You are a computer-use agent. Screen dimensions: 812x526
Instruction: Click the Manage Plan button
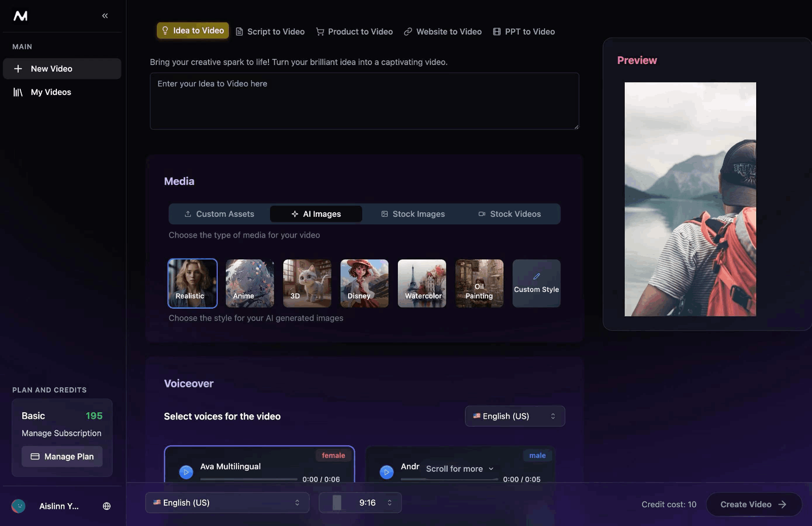(62, 456)
